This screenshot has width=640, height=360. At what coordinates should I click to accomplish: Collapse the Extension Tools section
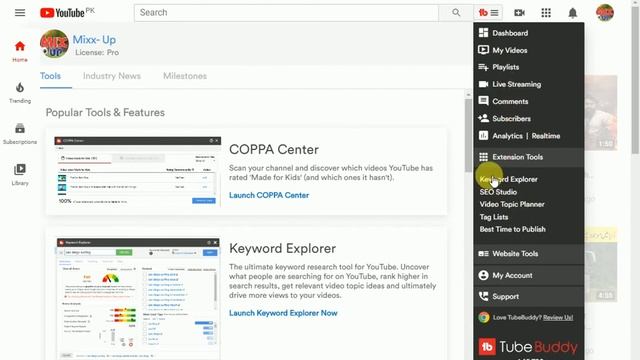pyautogui.click(x=529, y=157)
